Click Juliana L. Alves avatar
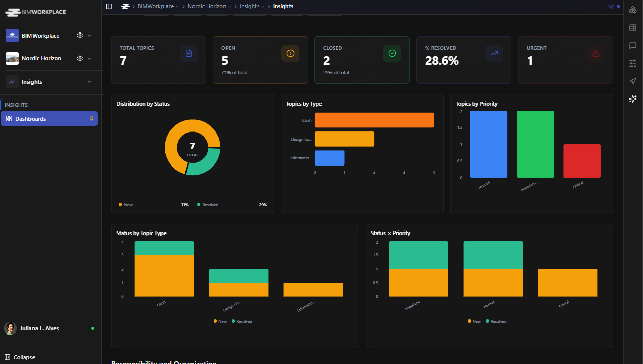Image resolution: width=643 pixels, height=364 pixels. 10,328
